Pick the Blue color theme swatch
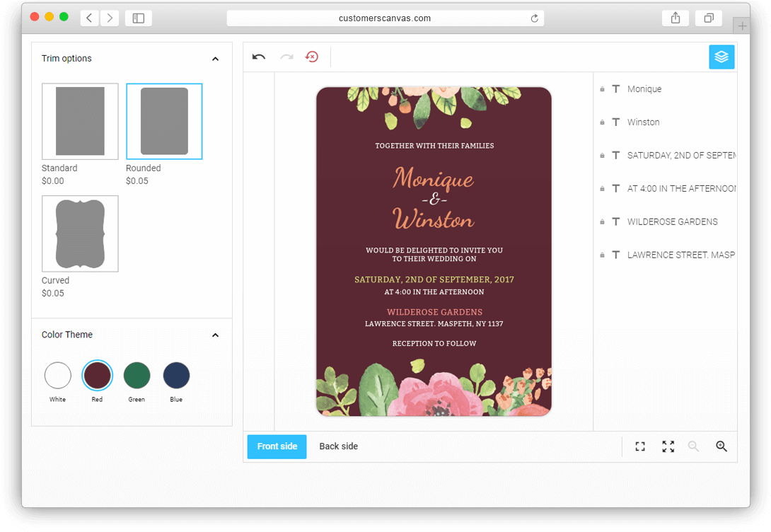The image size is (771, 532). tap(176, 376)
